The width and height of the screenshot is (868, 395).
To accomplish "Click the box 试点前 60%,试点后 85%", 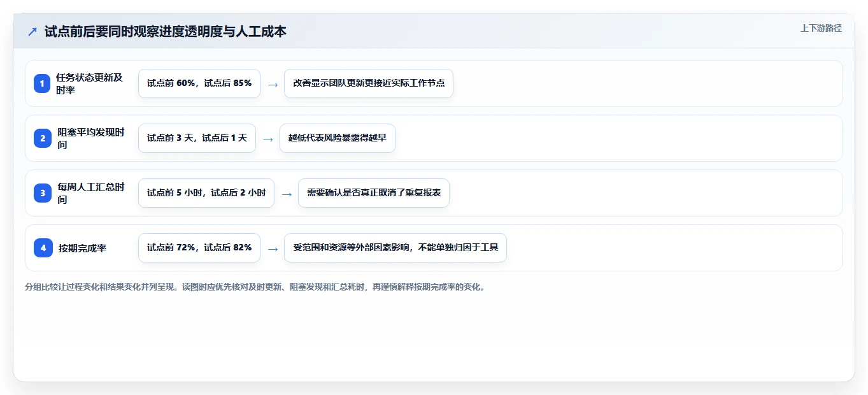I will tap(199, 83).
